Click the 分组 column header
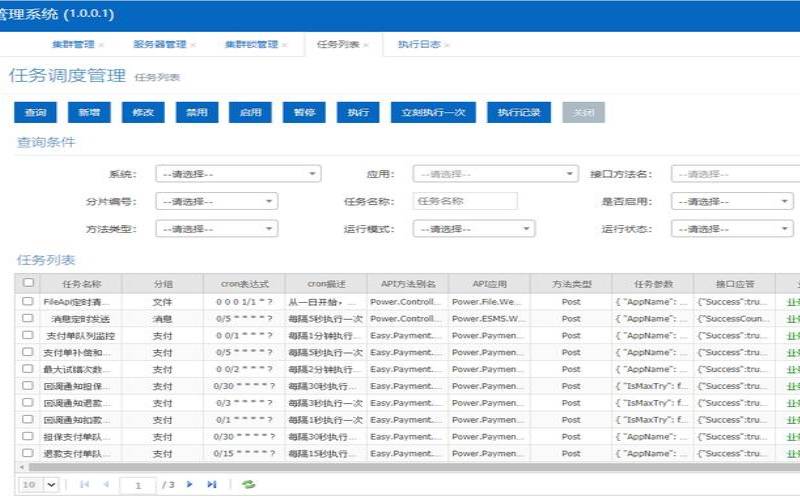Screen dimensions: 800x500 coord(163,284)
